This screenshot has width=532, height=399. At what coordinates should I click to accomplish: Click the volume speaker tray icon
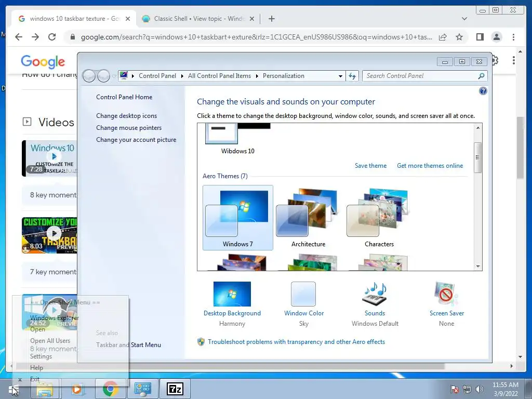point(479,389)
